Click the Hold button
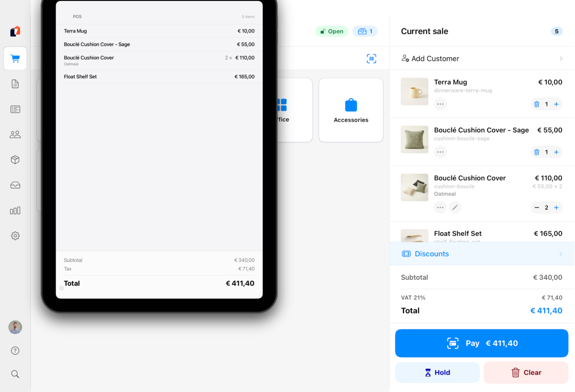The image size is (575, 392). point(437,372)
